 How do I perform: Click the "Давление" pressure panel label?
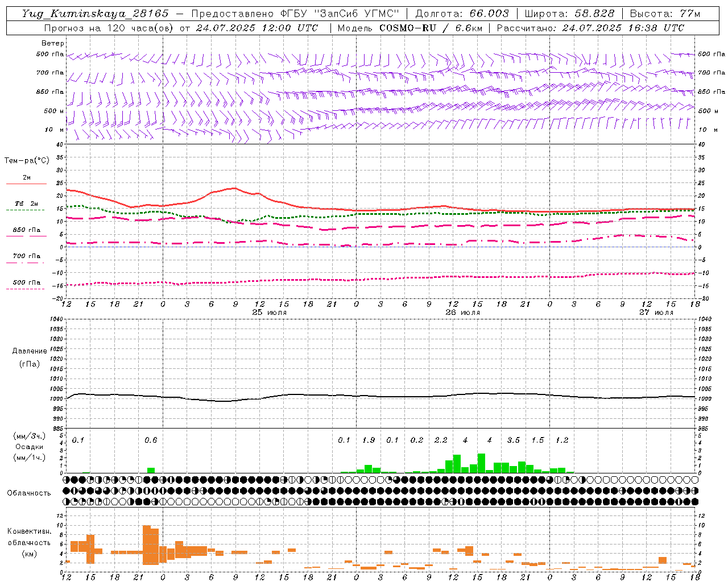[x=30, y=351]
